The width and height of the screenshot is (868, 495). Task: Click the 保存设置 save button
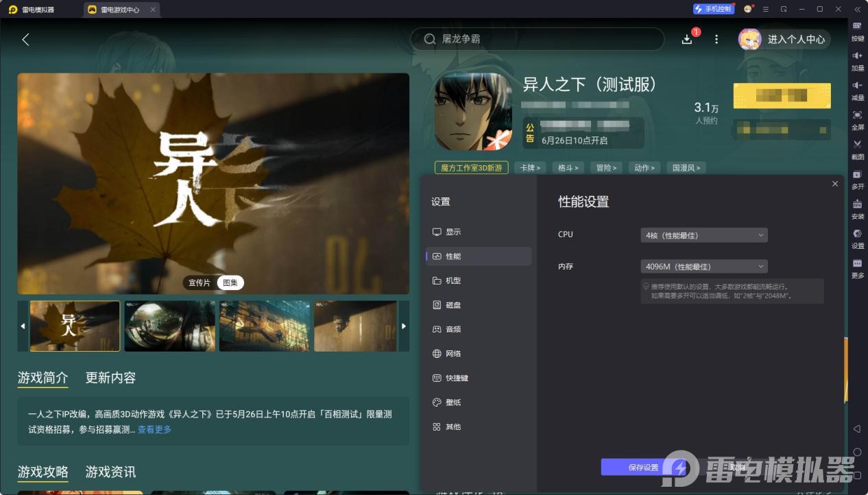click(x=638, y=467)
